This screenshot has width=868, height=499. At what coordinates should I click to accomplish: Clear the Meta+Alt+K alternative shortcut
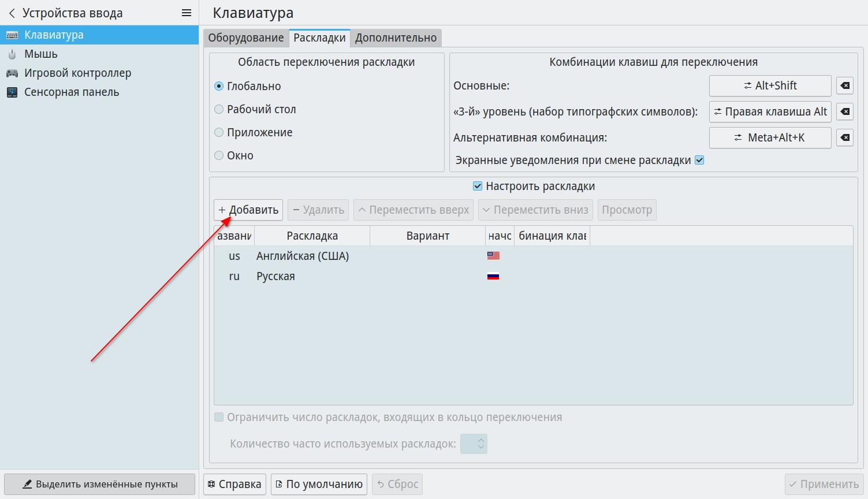click(844, 137)
